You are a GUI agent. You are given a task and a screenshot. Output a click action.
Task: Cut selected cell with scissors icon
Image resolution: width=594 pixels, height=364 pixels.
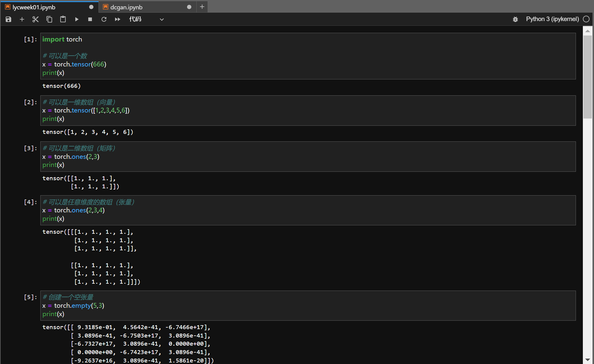(36, 19)
